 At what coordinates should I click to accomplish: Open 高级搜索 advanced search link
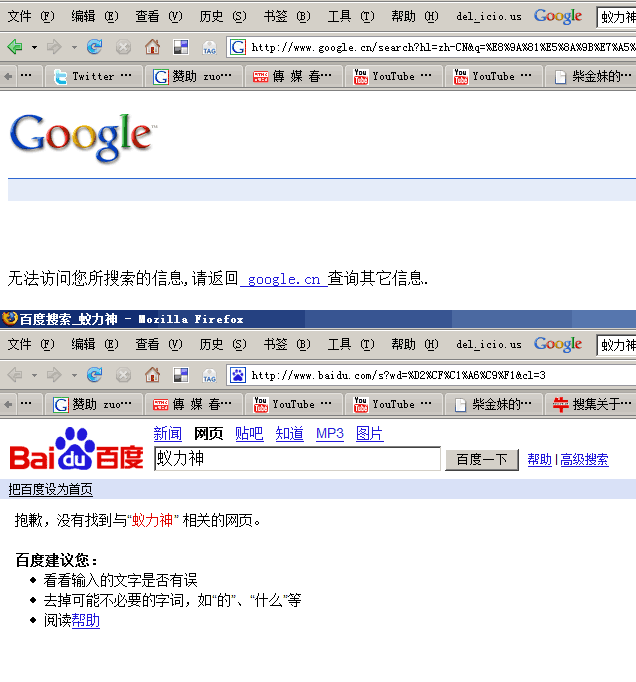pyautogui.click(x=584, y=460)
